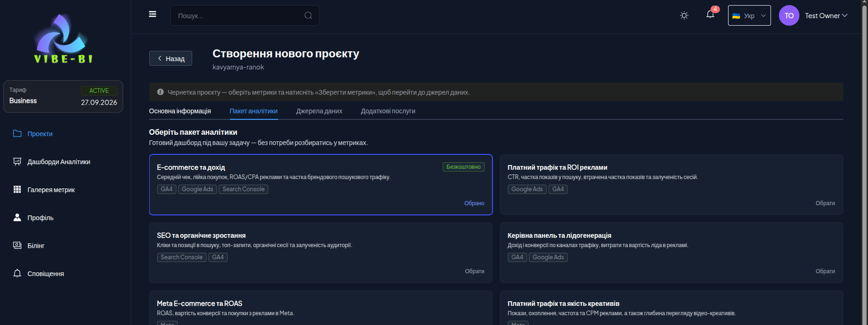Open the Основна інформація tab

(x=180, y=111)
